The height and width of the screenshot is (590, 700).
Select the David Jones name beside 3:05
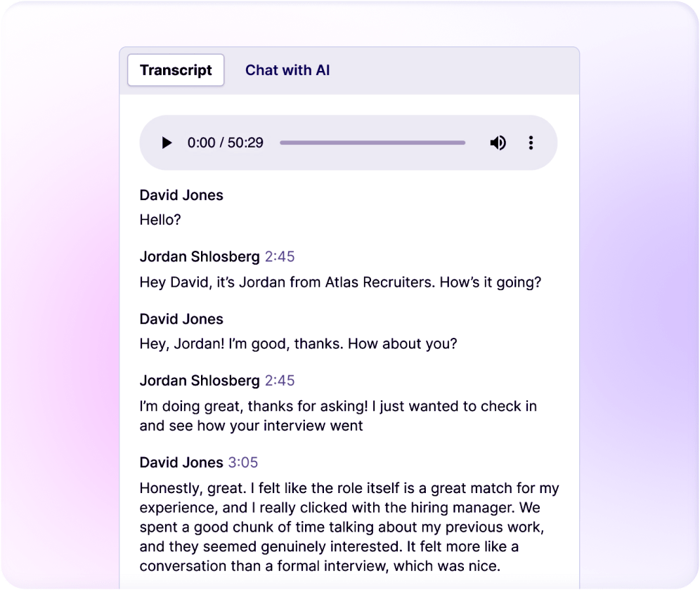(x=181, y=462)
